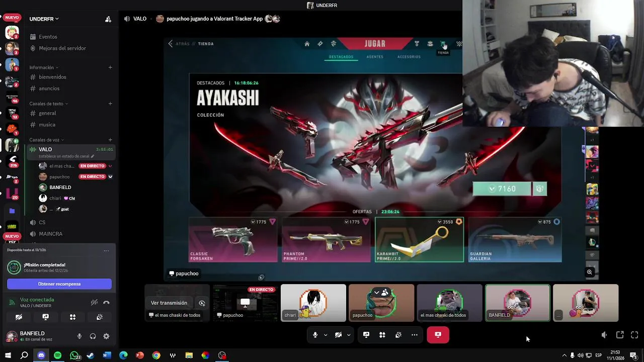Click chiari in VALO voice user list
The height and width of the screenshot is (362, 644).
75,198
